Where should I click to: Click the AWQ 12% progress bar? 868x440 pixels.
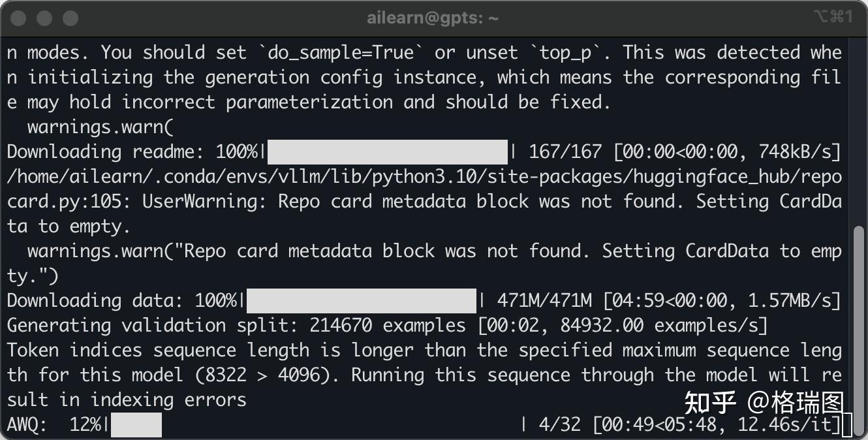(136, 424)
